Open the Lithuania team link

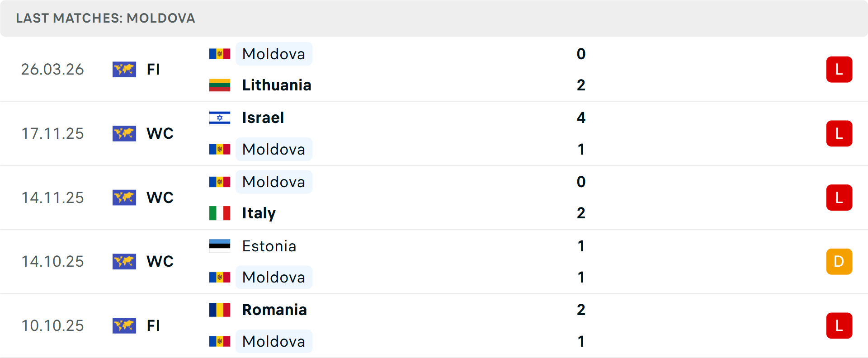click(276, 85)
